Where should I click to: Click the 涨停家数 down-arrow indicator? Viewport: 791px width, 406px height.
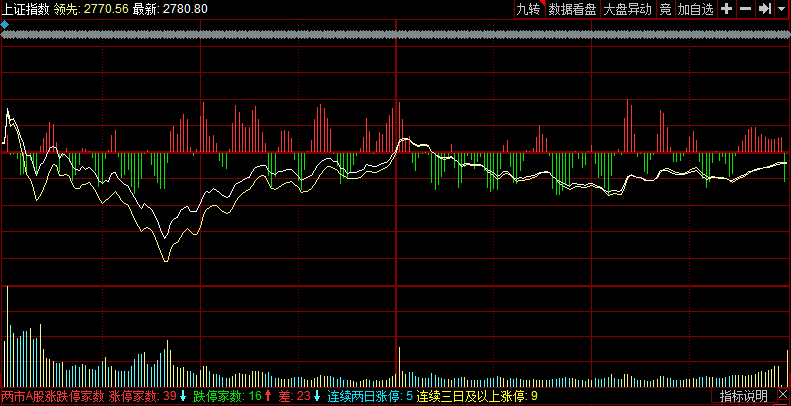(183, 397)
